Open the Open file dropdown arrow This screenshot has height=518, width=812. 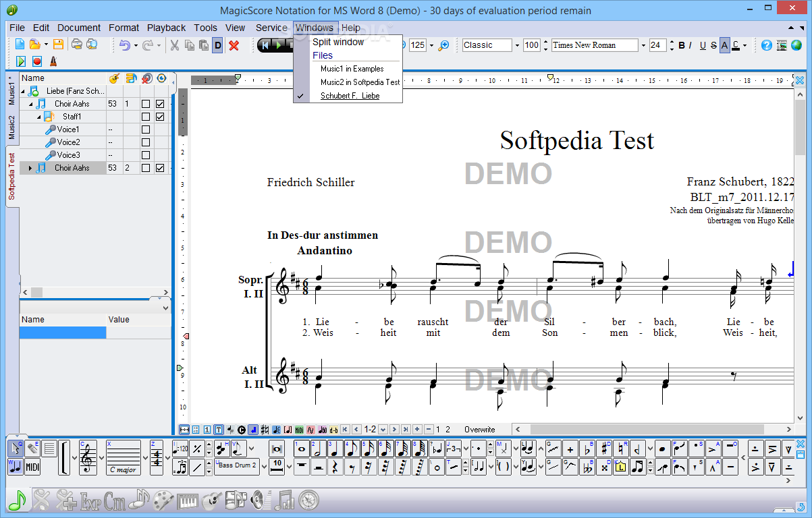coord(46,45)
